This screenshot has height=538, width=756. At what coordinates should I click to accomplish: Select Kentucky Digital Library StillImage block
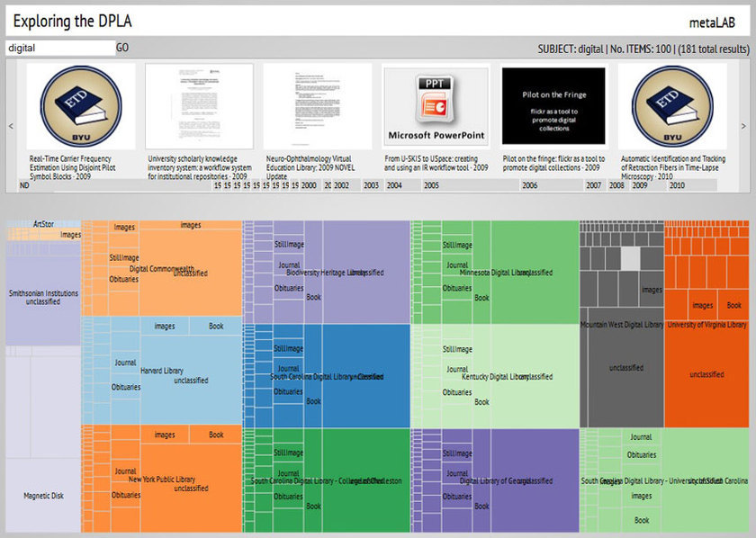[457, 349]
